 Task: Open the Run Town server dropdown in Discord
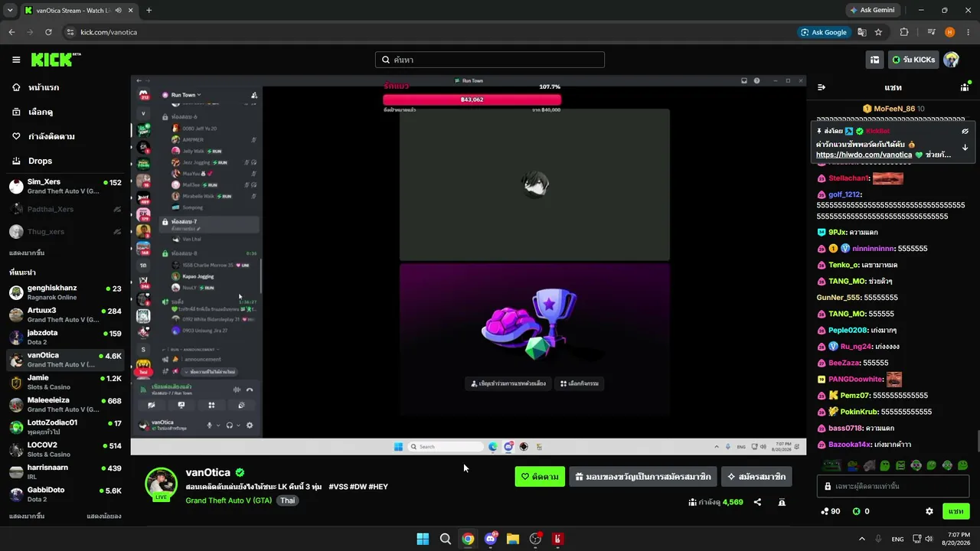pyautogui.click(x=186, y=95)
